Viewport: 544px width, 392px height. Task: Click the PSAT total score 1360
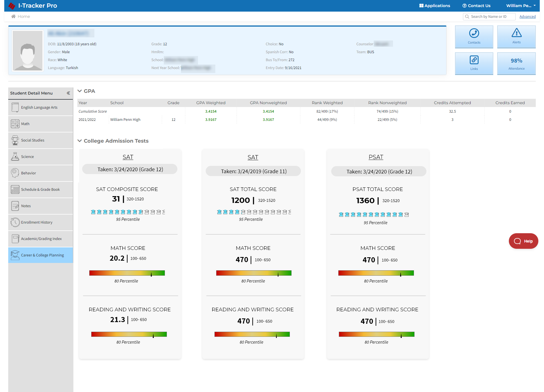tap(365, 201)
